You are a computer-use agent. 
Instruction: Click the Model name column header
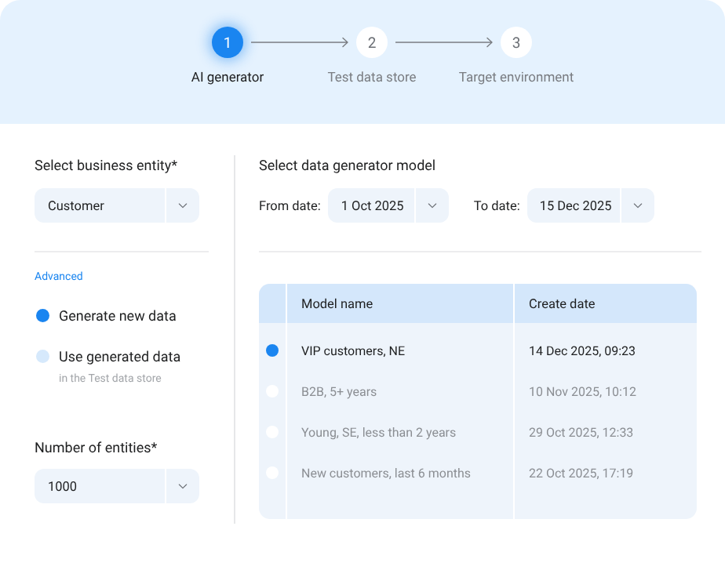[400, 303]
